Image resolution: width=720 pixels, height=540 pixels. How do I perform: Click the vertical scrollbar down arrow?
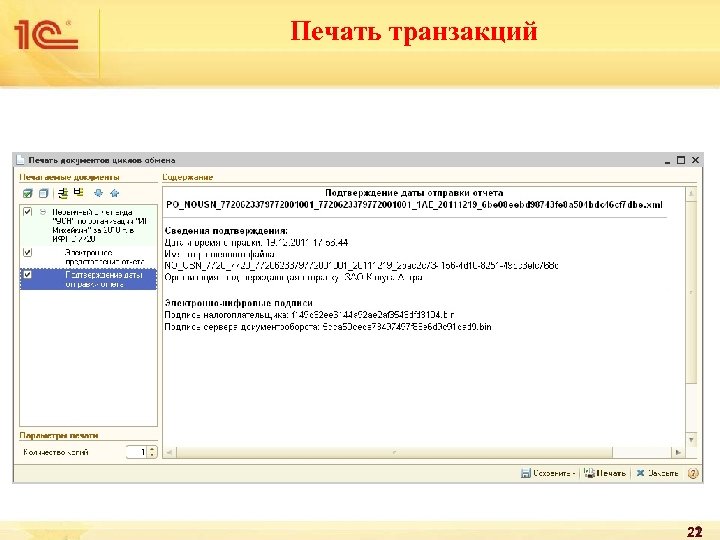(692, 440)
